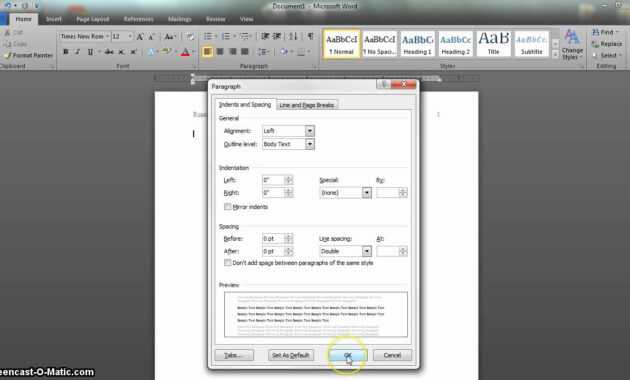Image resolution: width=630 pixels, height=380 pixels.
Task: Click the Grow Font icon
Action: tap(140, 37)
